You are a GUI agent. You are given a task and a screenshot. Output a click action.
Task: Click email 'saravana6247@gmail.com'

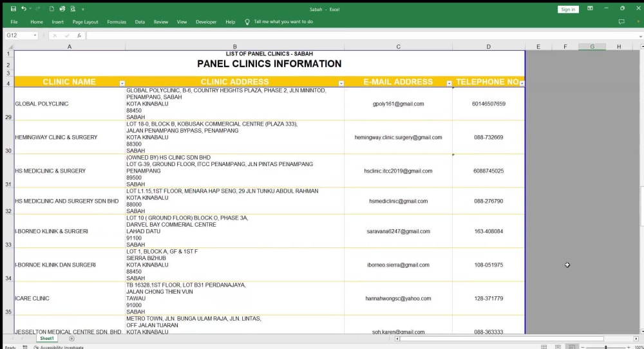(399, 231)
